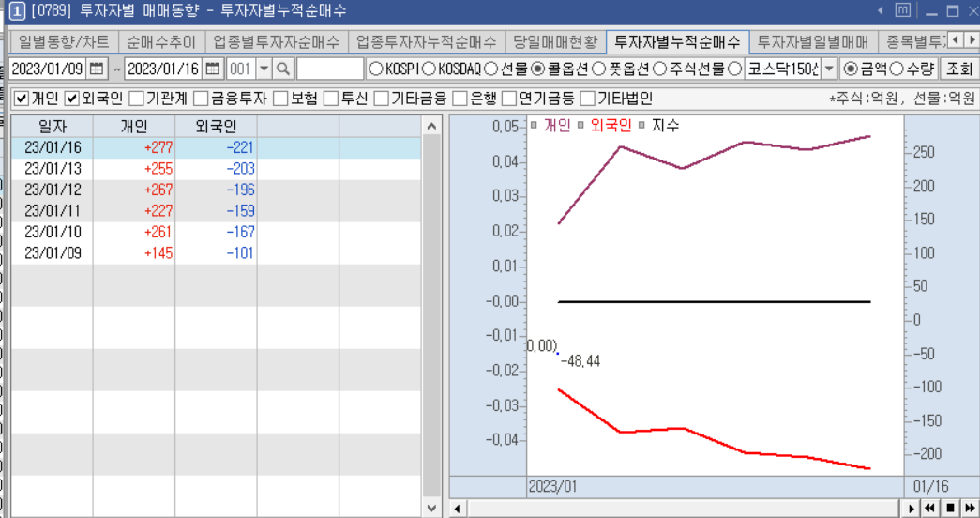Check the 연기금등 checkbox
The width and height of the screenshot is (980, 518).
(509, 99)
